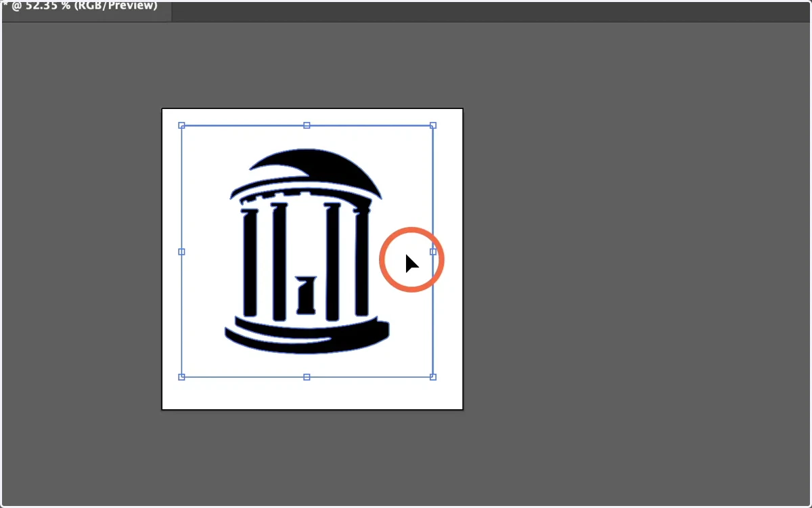Click the bottom-left bounding box handle
Screen dimensions: 812x508
point(181,377)
